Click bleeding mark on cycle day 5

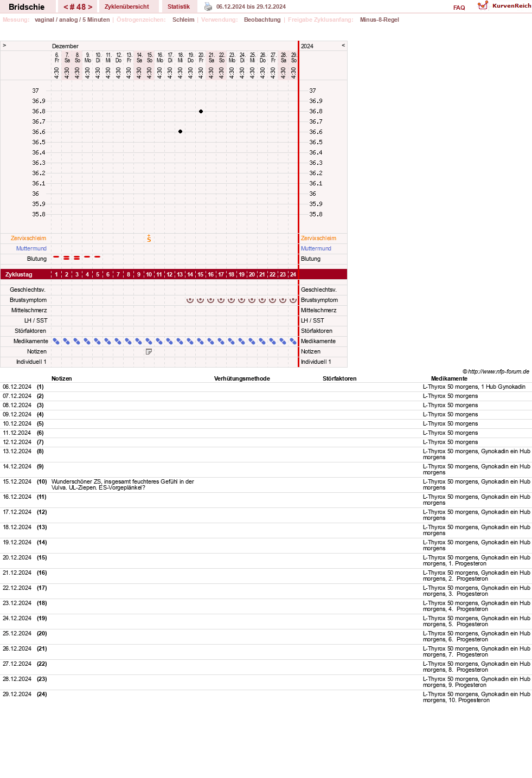click(x=98, y=257)
